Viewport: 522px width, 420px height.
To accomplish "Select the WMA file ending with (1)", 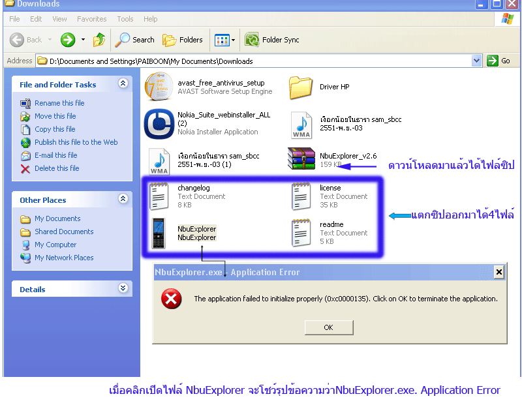I will point(159,161).
